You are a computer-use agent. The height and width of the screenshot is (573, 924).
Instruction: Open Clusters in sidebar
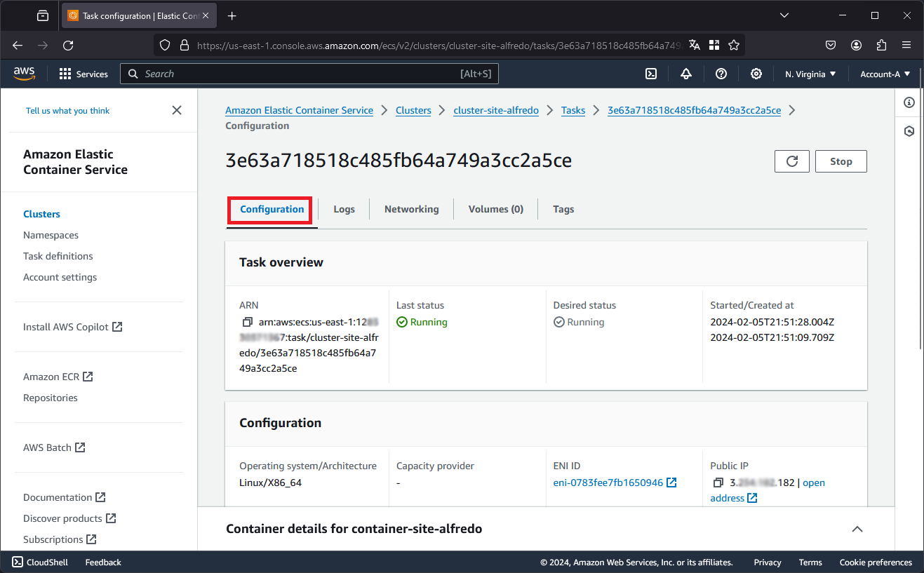(42, 214)
